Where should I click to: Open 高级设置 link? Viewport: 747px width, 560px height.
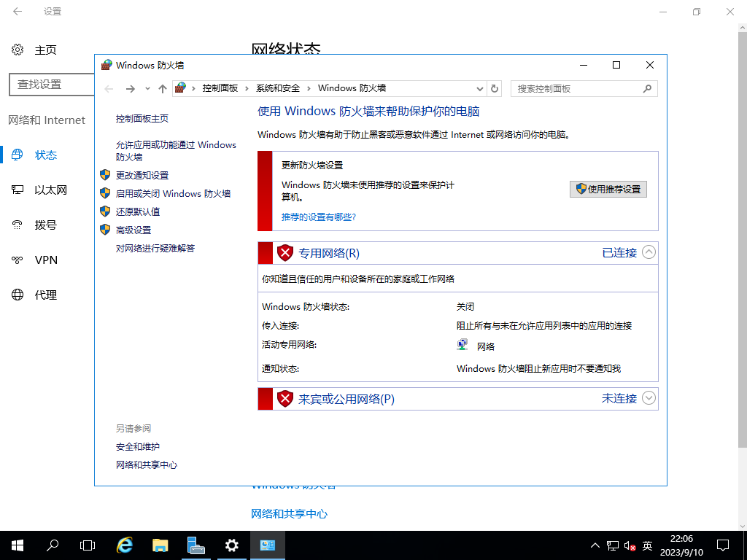pos(133,230)
